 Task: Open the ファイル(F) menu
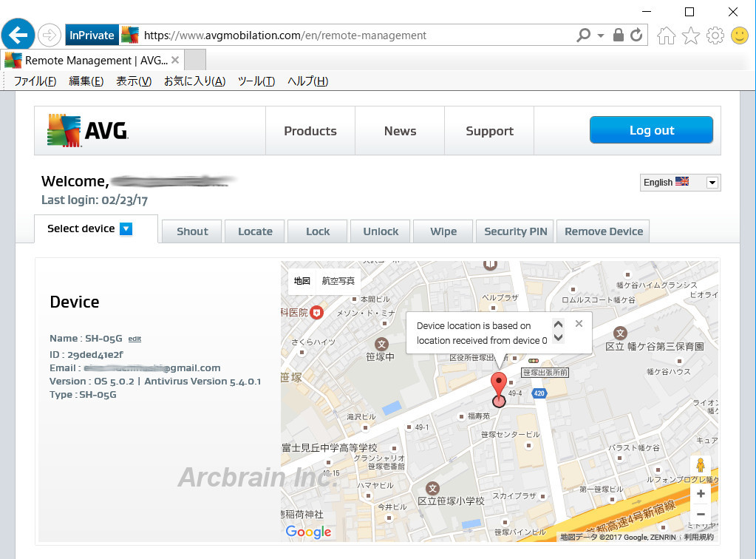click(35, 81)
